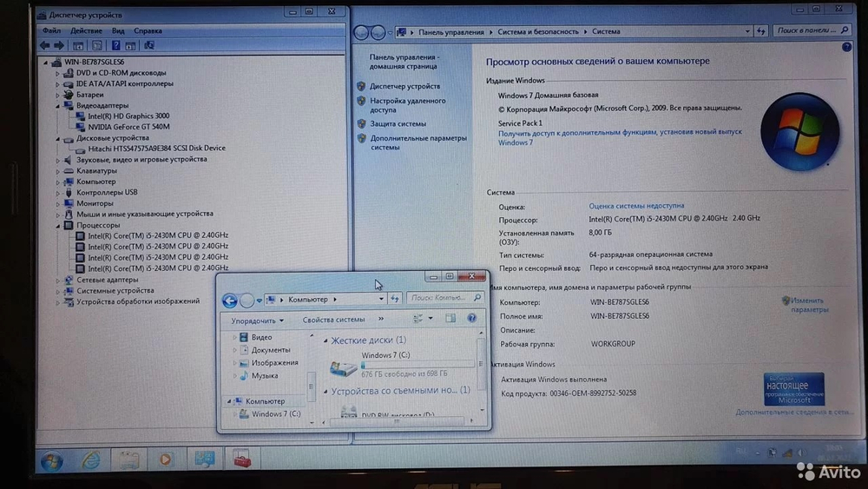The image size is (868, 489).
Task: Open the Вид menu in Device Manager
Action: pos(118,30)
